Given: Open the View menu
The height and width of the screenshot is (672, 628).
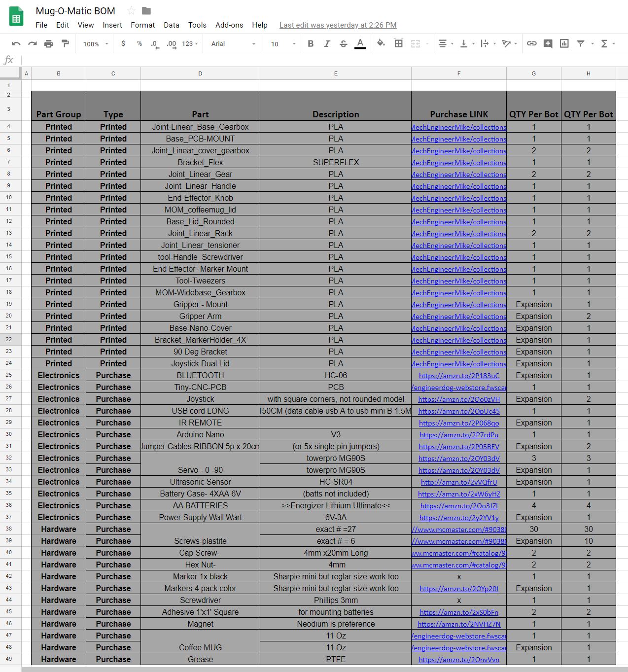Looking at the screenshot, I should coord(86,25).
